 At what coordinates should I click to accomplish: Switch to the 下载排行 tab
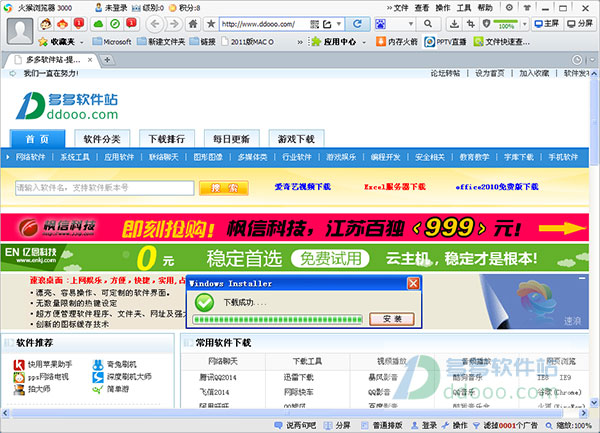coord(167,139)
